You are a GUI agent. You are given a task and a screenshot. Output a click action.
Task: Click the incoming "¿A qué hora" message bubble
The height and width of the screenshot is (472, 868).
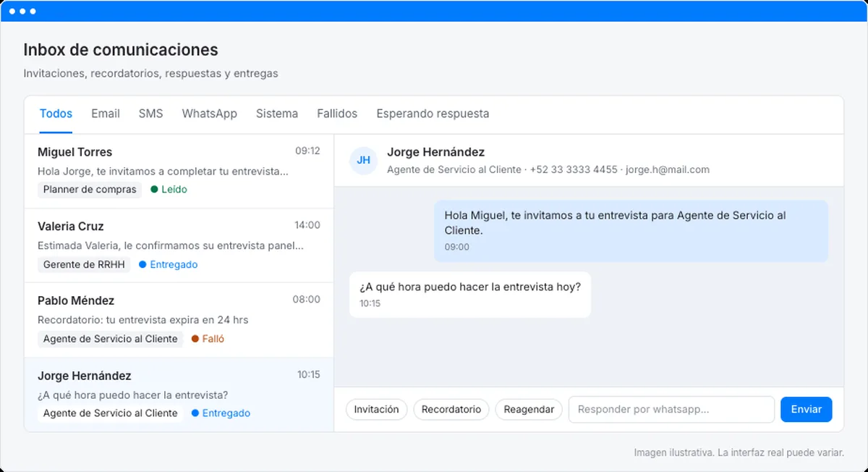point(470,295)
